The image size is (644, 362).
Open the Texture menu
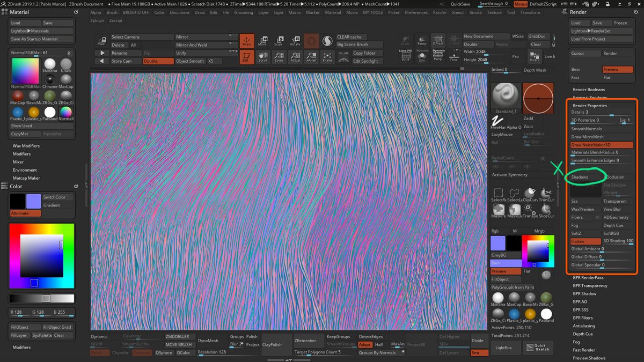[x=494, y=12]
